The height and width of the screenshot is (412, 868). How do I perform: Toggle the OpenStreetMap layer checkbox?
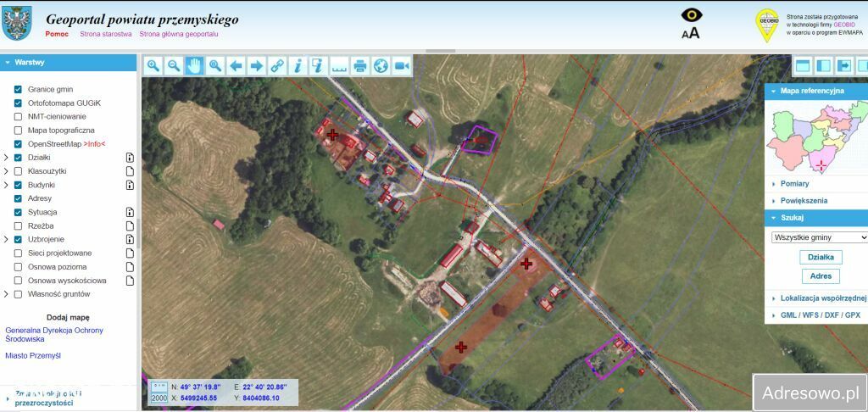[18, 144]
